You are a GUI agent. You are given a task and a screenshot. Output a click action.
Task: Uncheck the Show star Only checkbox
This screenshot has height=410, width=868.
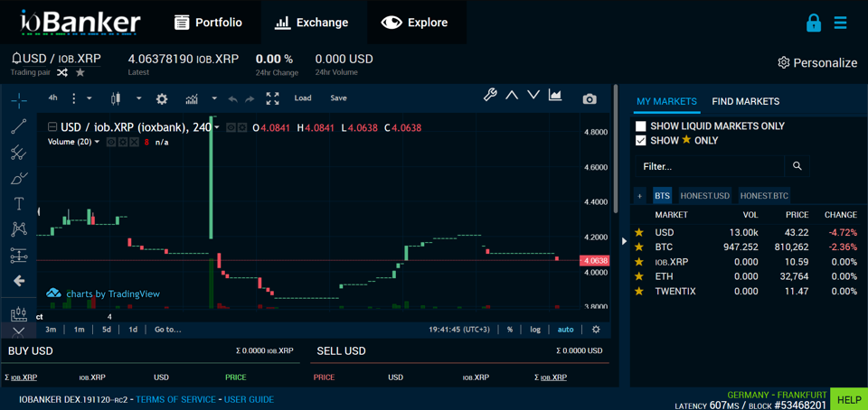(641, 140)
